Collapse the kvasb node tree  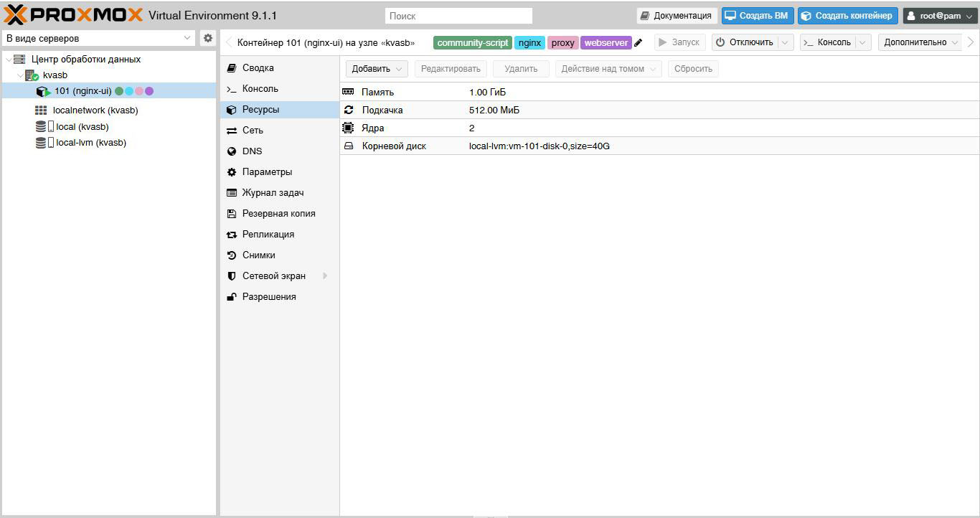20,75
